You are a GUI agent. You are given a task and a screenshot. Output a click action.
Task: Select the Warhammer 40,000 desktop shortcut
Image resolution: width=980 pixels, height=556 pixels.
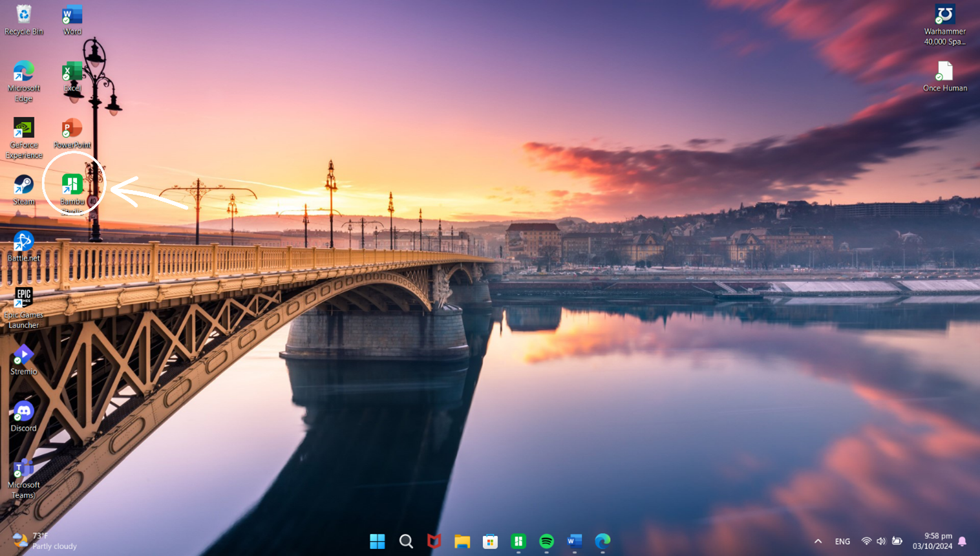click(x=944, y=16)
